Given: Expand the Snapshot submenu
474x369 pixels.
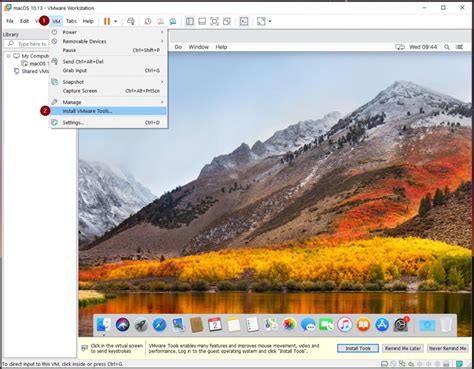Looking at the screenshot, I should point(108,82).
